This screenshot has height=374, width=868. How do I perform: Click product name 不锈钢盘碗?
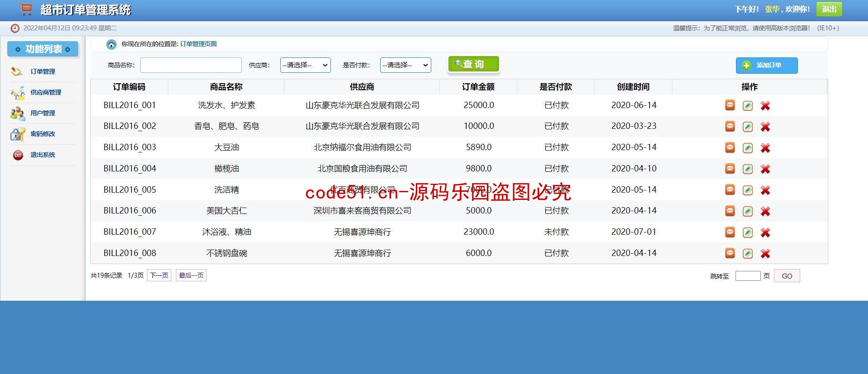tap(226, 253)
